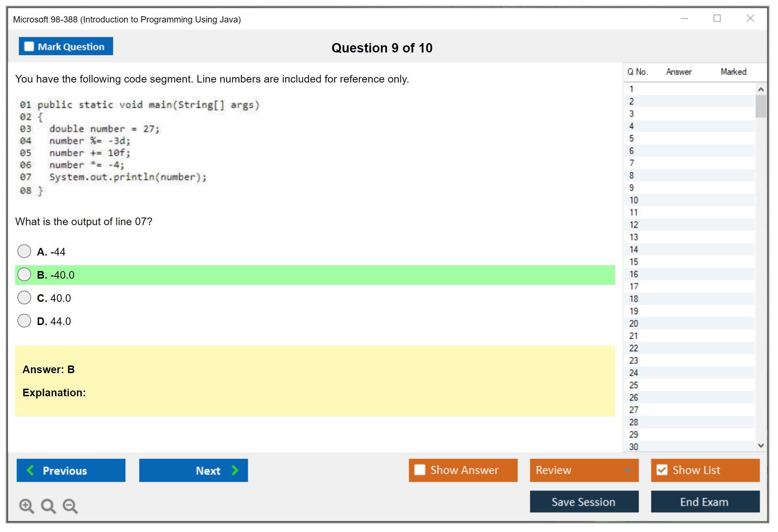Toggle the Mark Question checkbox
Screen dimensions: 778x532
(x=29, y=46)
